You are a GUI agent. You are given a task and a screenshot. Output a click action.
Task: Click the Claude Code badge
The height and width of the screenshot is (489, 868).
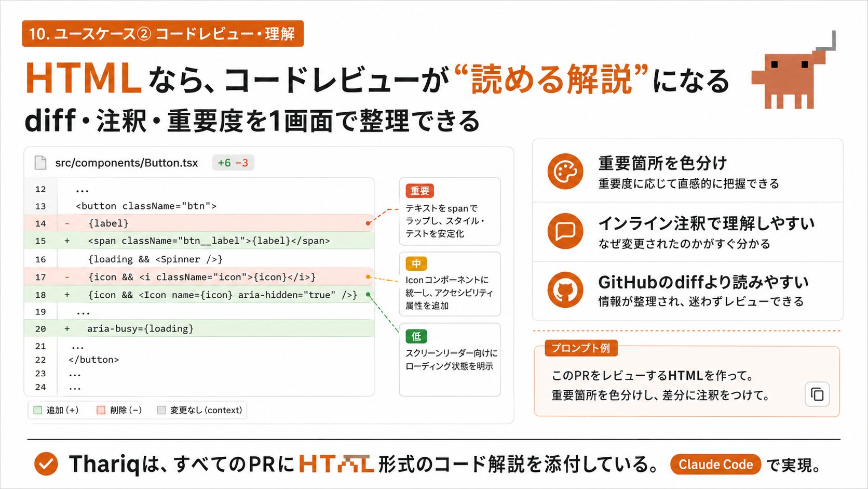715,464
